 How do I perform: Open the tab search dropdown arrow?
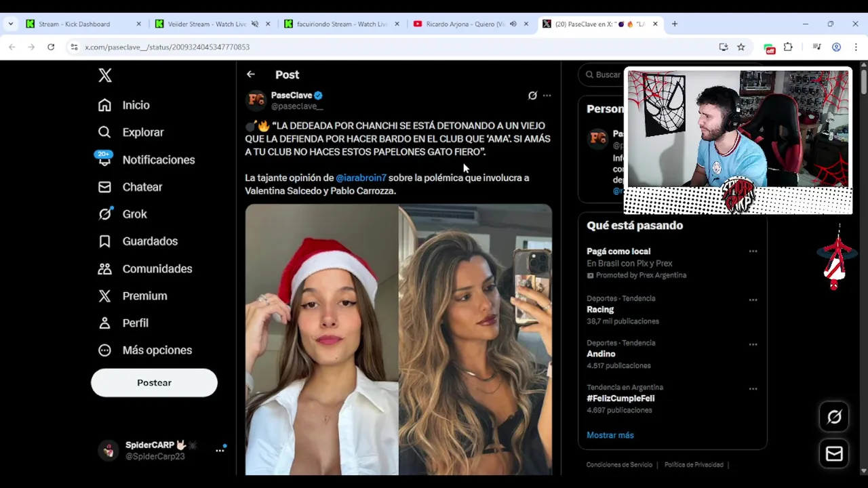click(10, 24)
